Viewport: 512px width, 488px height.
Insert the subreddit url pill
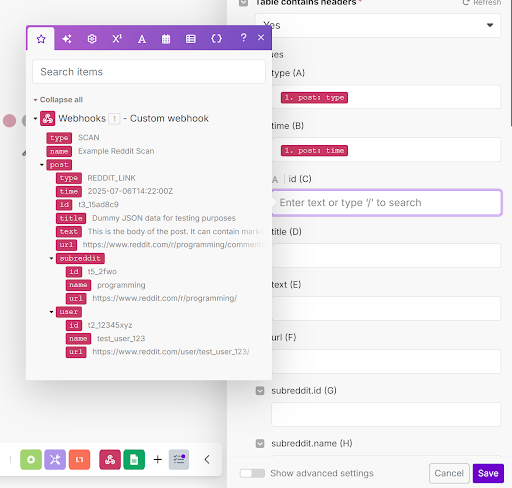[76, 298]
